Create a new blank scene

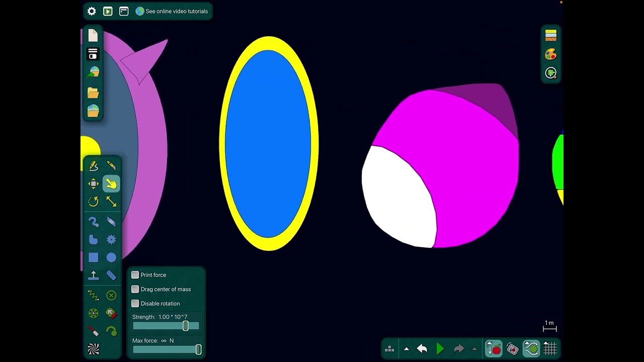coord(93,35)
